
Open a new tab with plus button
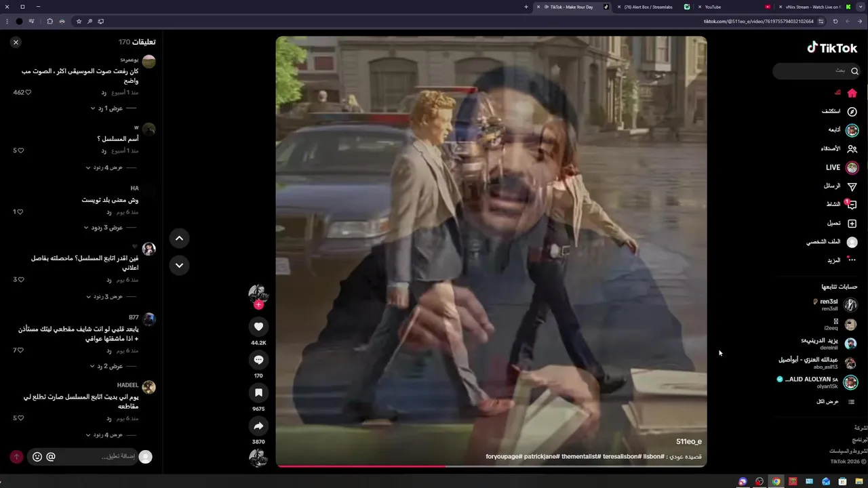click(x=526, y=7)
